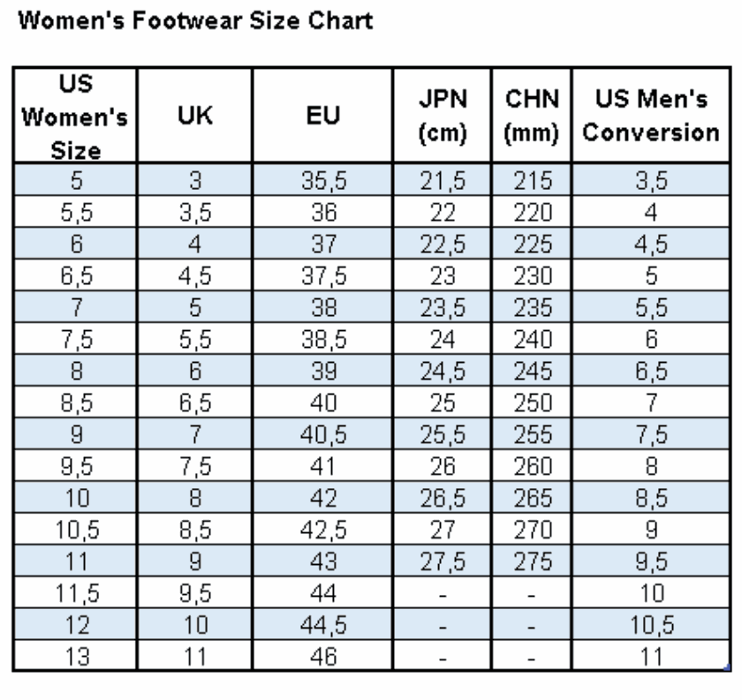Click the 'US Women's Size' column header
This screenshot has width=742, height=700.
(x=76, y=116)
